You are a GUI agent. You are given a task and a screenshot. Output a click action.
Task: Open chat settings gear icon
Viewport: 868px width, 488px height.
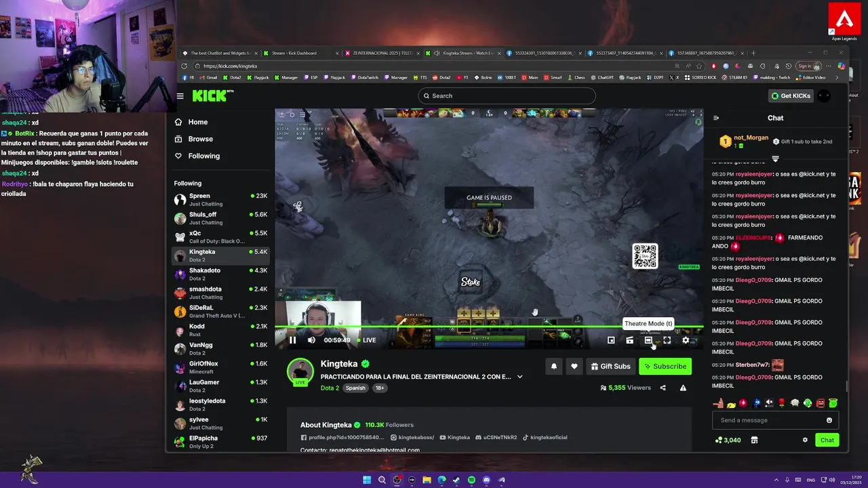(x=805, y=440)
